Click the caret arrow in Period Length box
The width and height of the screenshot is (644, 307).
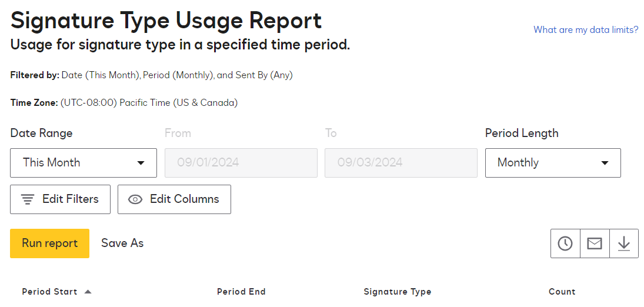click(x=605, y=163)
